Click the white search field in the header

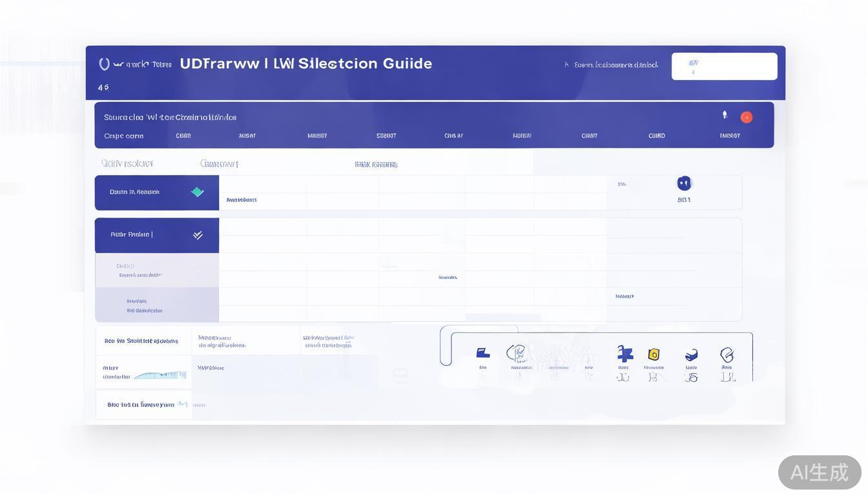[x=724, y=67]
